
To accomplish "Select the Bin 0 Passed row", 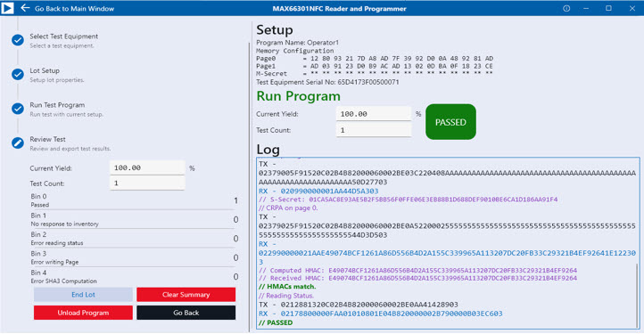I will (x=134, y=200).
